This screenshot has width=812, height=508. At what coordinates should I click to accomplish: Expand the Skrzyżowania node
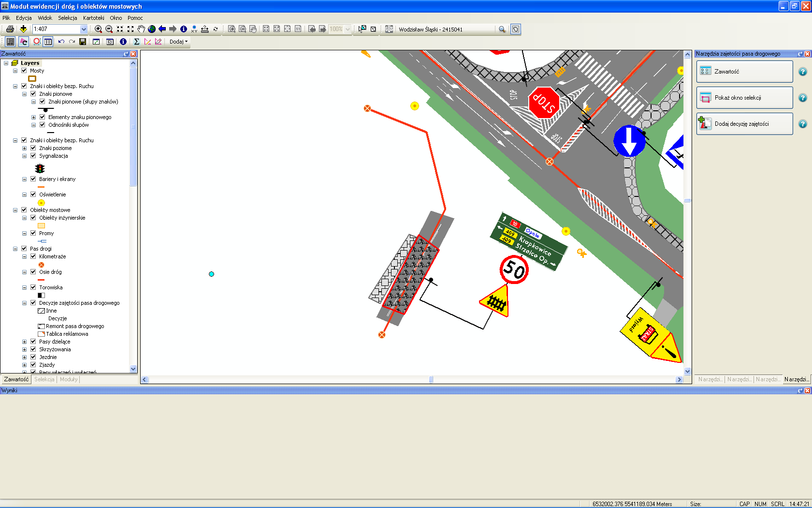(x=24, y=349)
